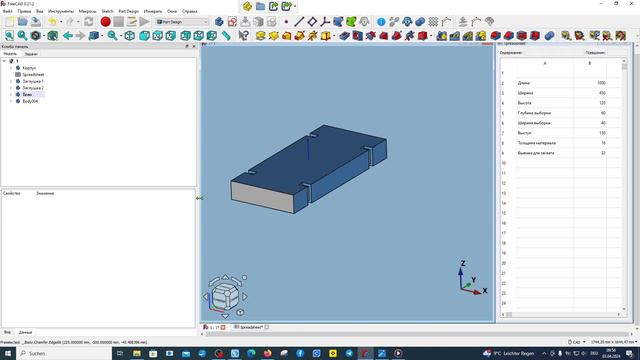Screen dimensions: 640x360
Task: Open the Файл menu
Action: pyautogui.click(x=7, y=11)
